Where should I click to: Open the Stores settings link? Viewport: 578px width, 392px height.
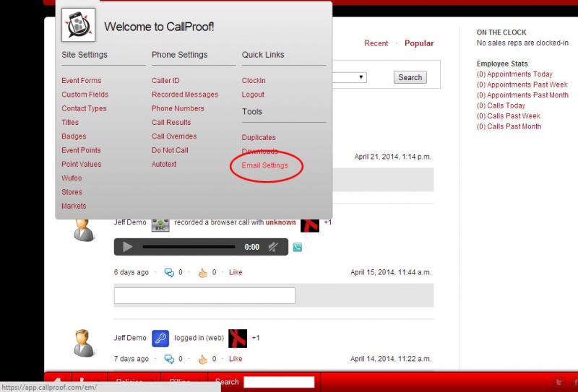(72, 192)
